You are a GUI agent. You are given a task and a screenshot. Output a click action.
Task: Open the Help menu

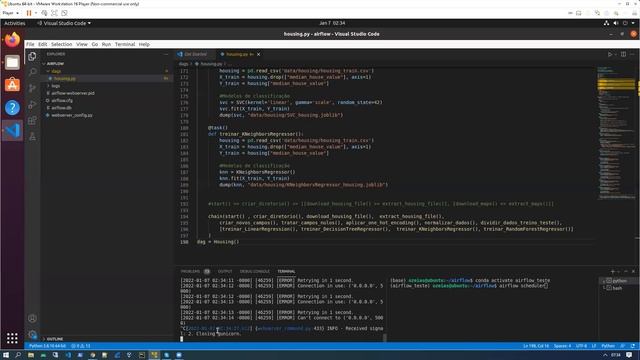tap(144, 44)
